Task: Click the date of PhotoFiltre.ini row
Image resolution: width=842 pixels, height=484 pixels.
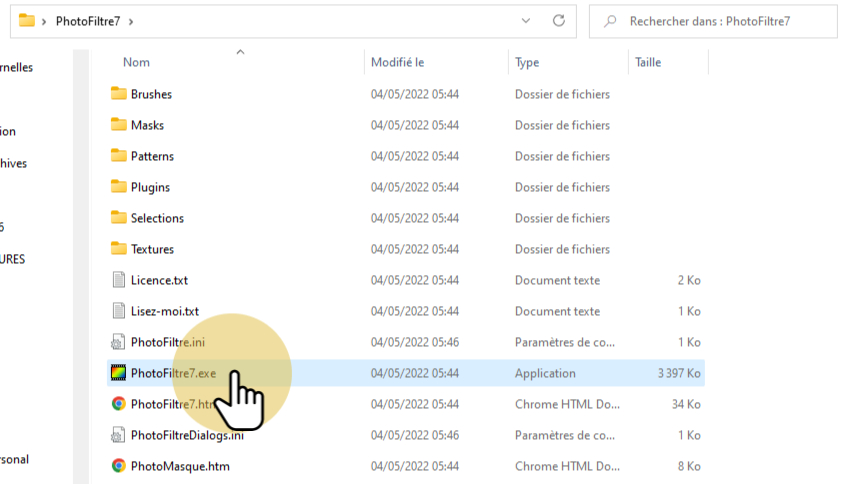Action: click(415, 342)
